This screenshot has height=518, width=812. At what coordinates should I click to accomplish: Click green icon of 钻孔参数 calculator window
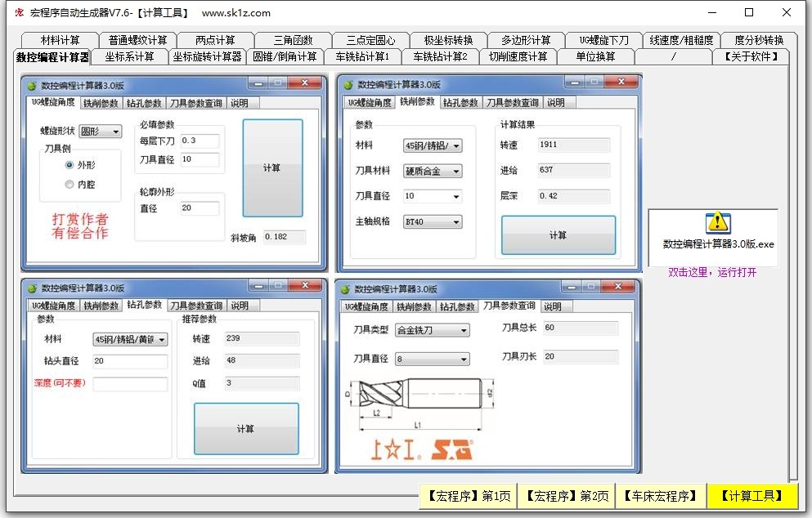click(32, 288)
